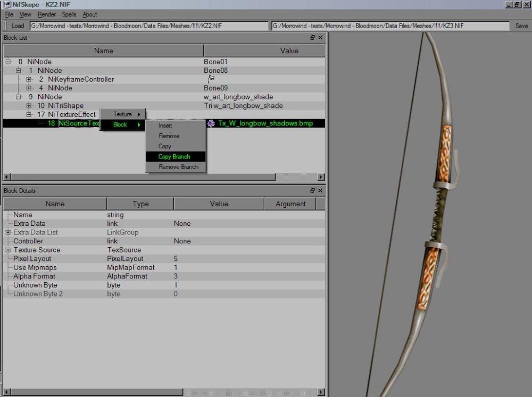Screen dimensions: 532x397
Task: Click the Block List Name column header
Action: click(x=104, y=51)
